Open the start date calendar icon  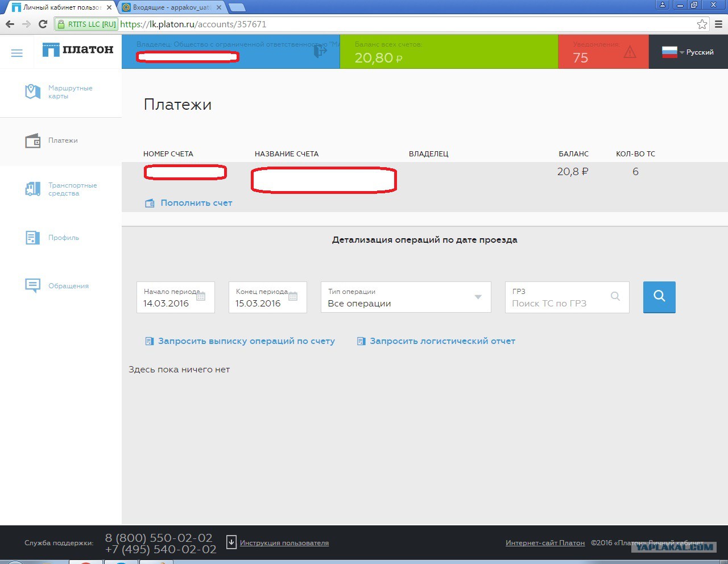[201, 296]
